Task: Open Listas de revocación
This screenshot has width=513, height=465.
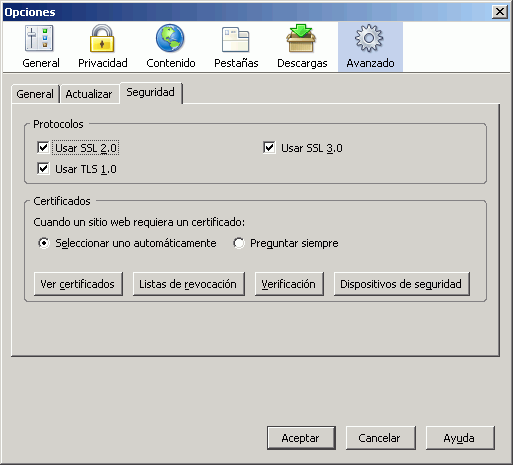Action: (x=189, y=284)
